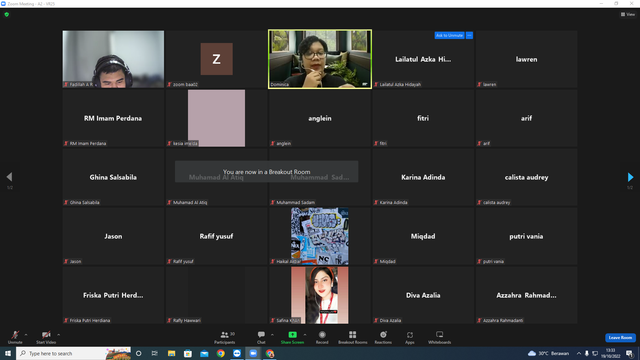Select the fitri participant tile
The width and height of the screenshot is (640, 360).
tap(423, 118)
